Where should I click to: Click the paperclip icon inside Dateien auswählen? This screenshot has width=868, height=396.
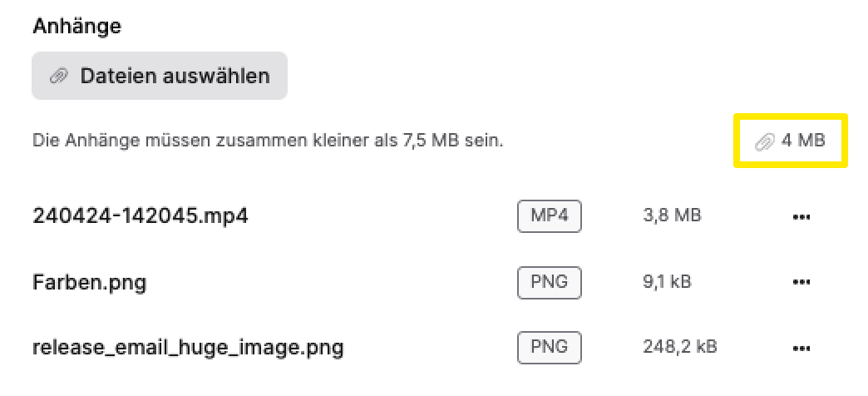pos(58,77)
